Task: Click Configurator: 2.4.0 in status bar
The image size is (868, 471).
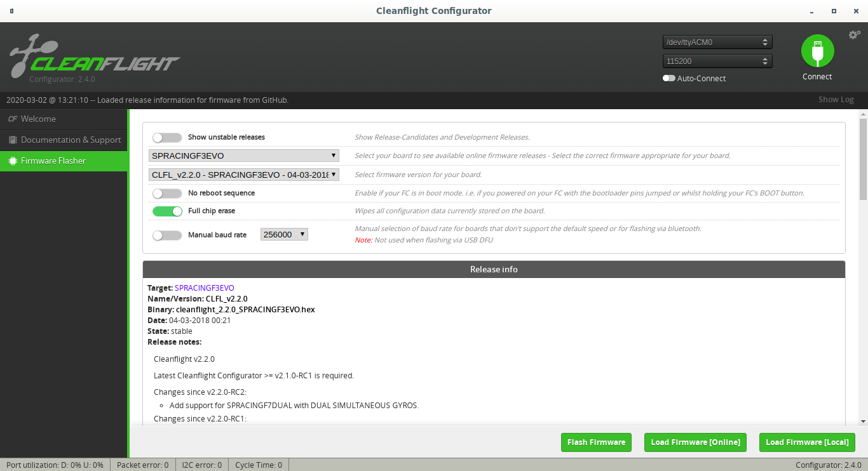Action: click(829, 465)
